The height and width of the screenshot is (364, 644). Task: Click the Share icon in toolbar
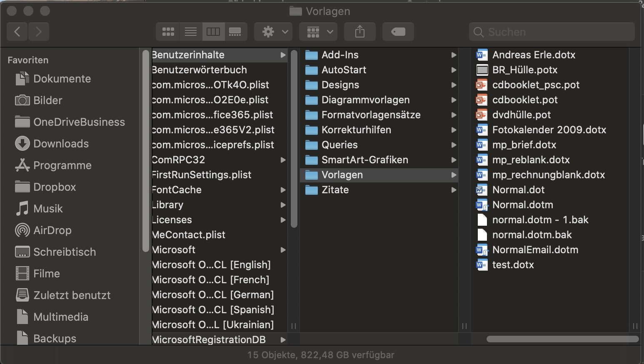click(360, 32)
